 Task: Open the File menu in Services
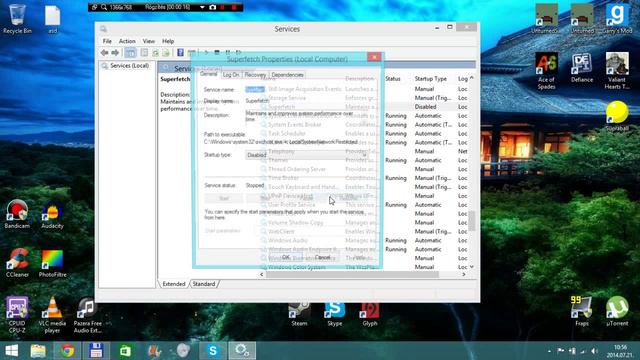coord(107,41)
